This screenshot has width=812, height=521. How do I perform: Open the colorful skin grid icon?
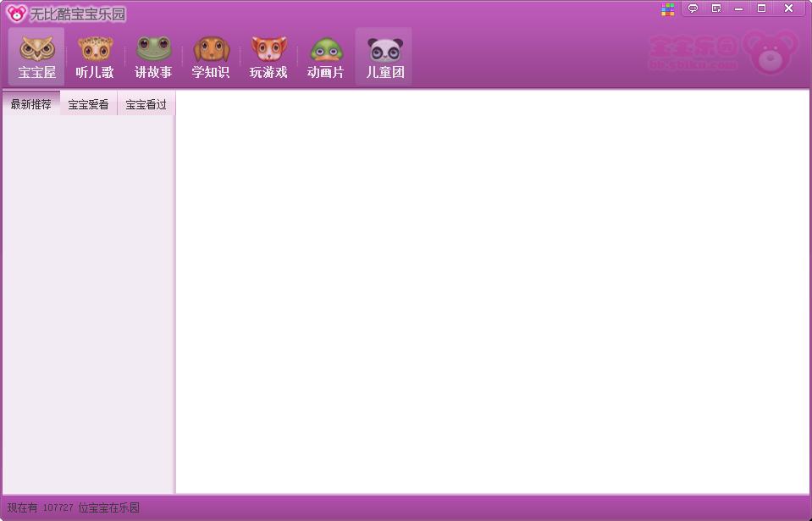pos(668,9)
